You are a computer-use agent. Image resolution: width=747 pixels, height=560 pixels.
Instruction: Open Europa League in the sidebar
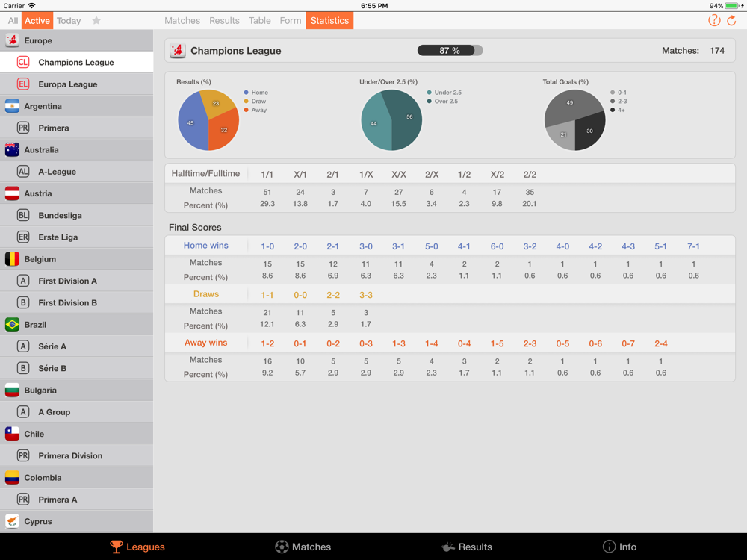pyautogui.click(x=77, y=84)
